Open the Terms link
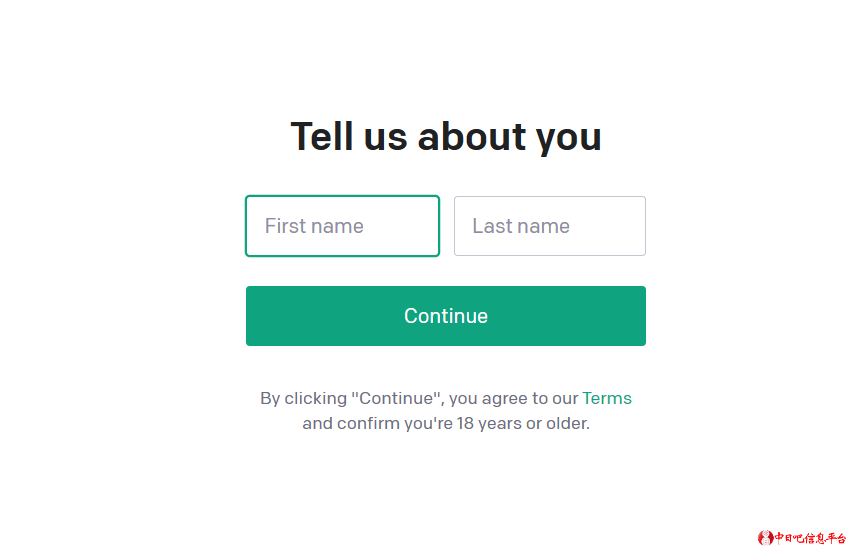 (607, 398)
